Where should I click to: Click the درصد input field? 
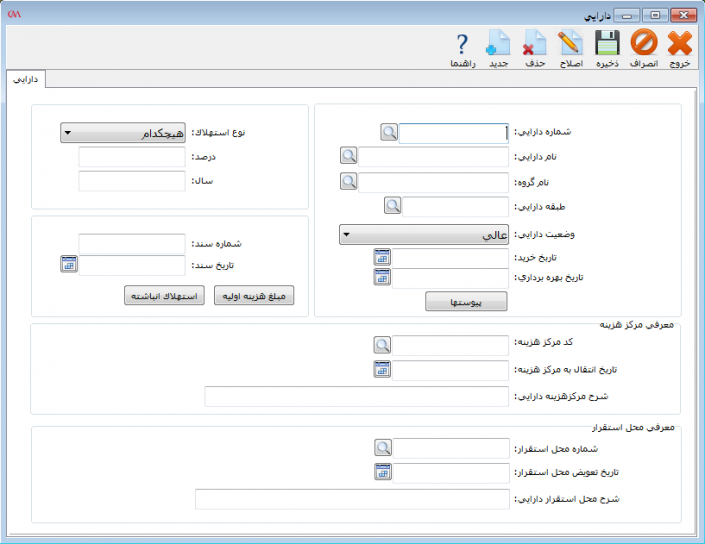click(132, 157)
